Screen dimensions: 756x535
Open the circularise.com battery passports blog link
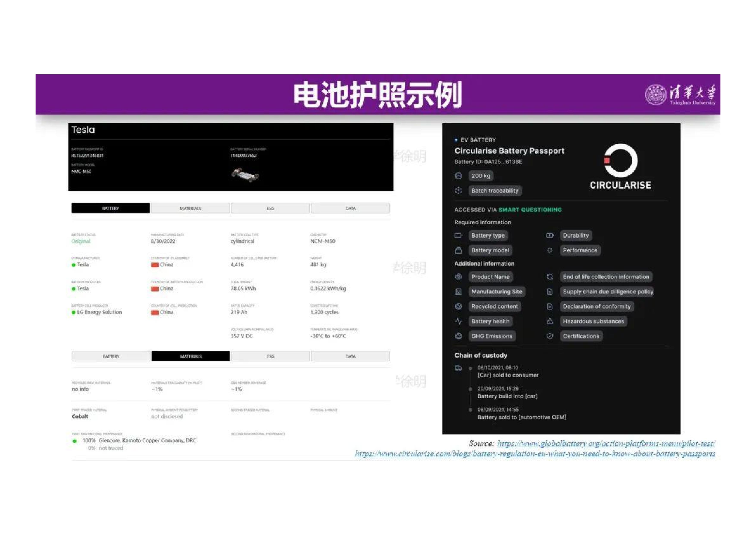(535, 454)
